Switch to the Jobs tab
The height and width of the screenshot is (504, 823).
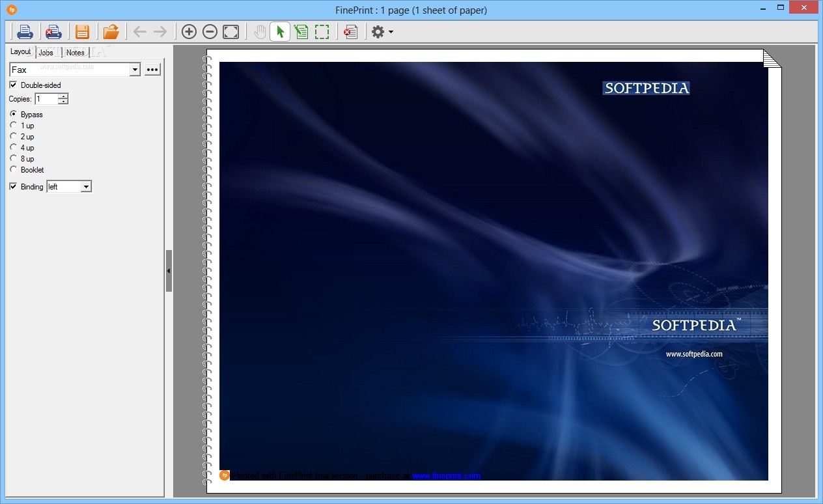[x=46, y=53]
